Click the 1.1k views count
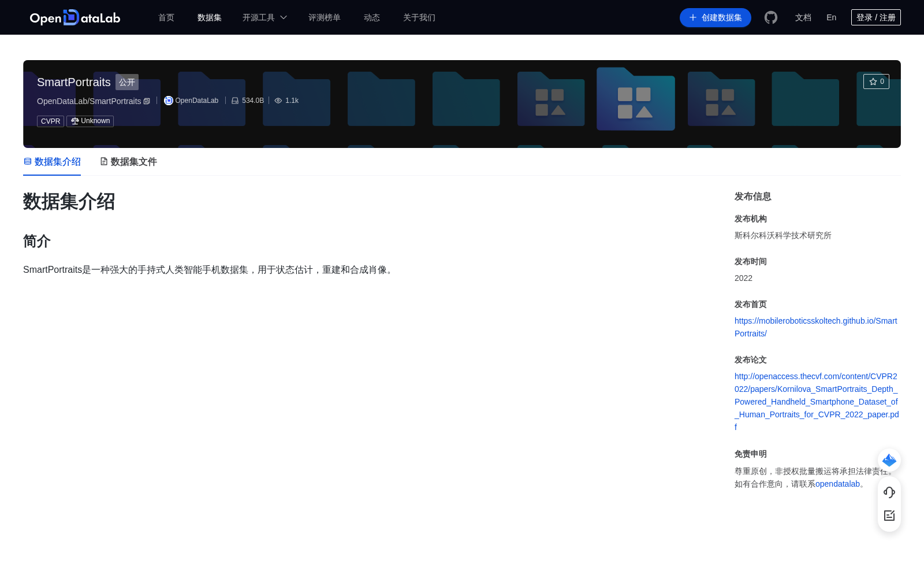The width and height of the screenshot is (924, 578). (x=292, y=101)
